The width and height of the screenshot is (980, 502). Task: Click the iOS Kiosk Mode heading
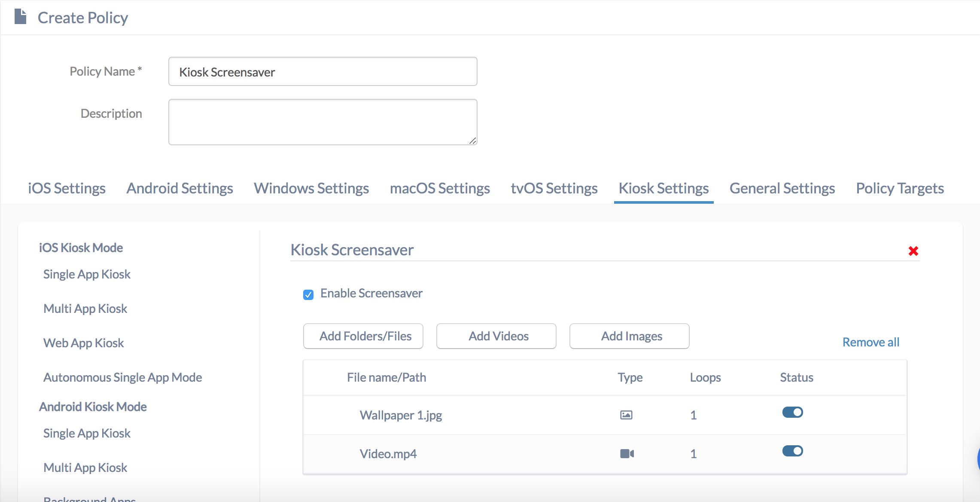pyautogui.click(x=81, y=248)
